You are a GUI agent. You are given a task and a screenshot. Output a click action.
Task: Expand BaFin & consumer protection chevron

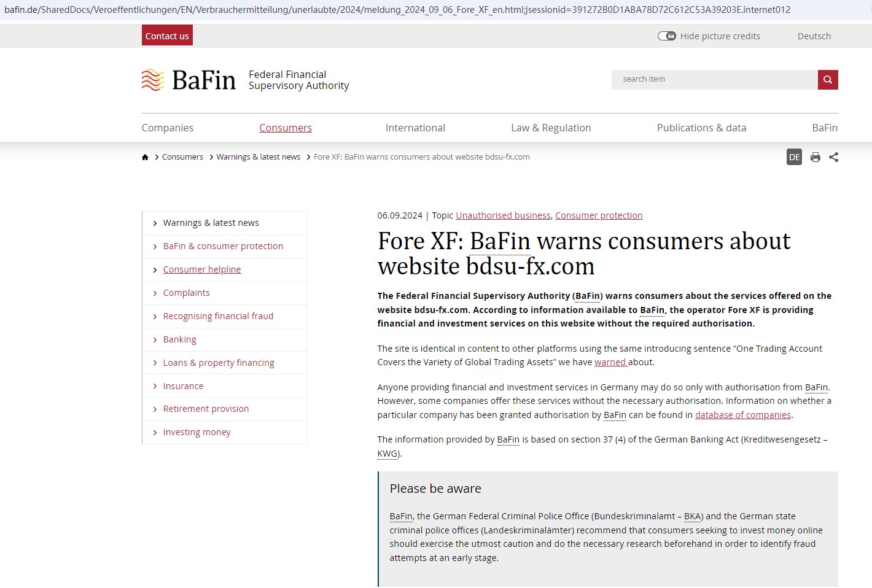[x=155, y=247]
